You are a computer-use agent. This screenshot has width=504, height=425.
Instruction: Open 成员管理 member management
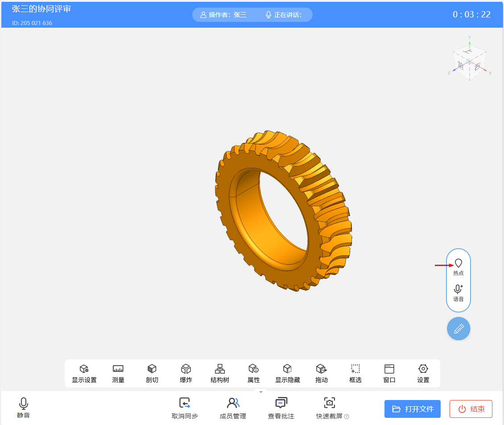point(233,408)
